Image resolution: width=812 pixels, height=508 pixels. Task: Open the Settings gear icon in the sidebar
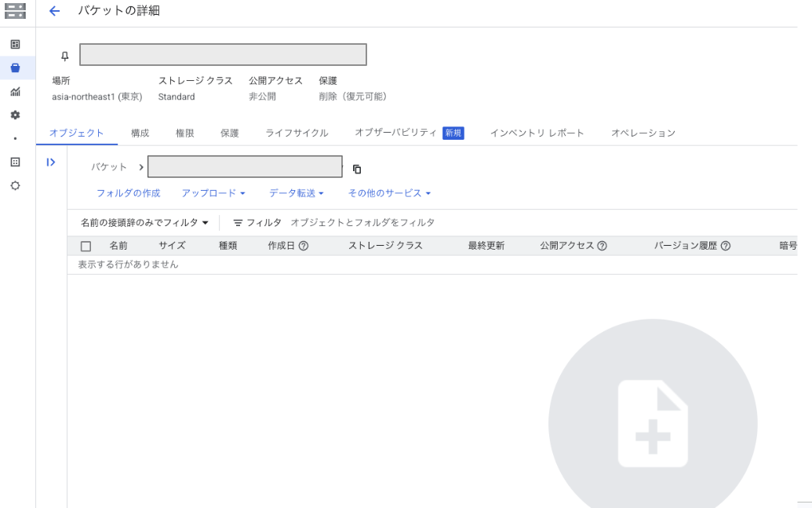pyautogui.click(x=15, y=115)
